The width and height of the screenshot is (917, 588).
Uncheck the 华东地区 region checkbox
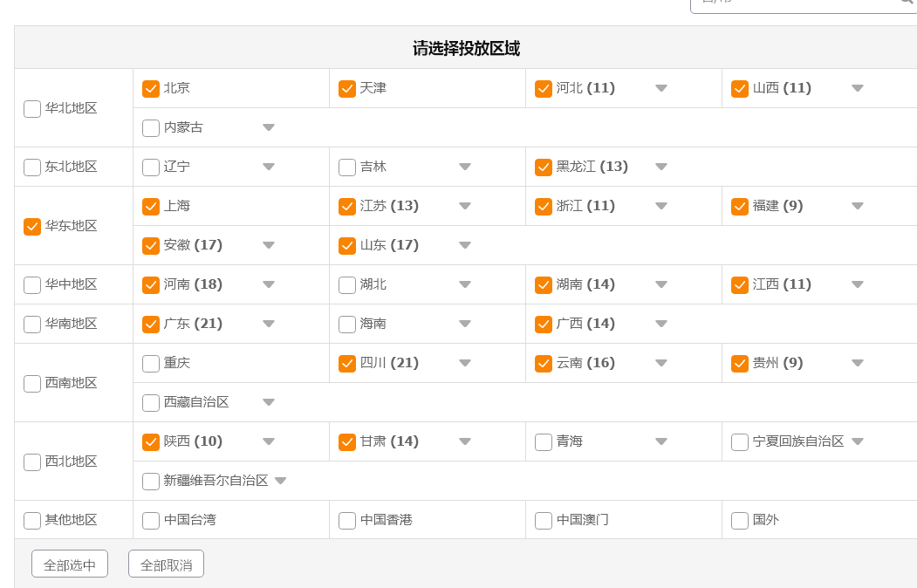[32, 226]
